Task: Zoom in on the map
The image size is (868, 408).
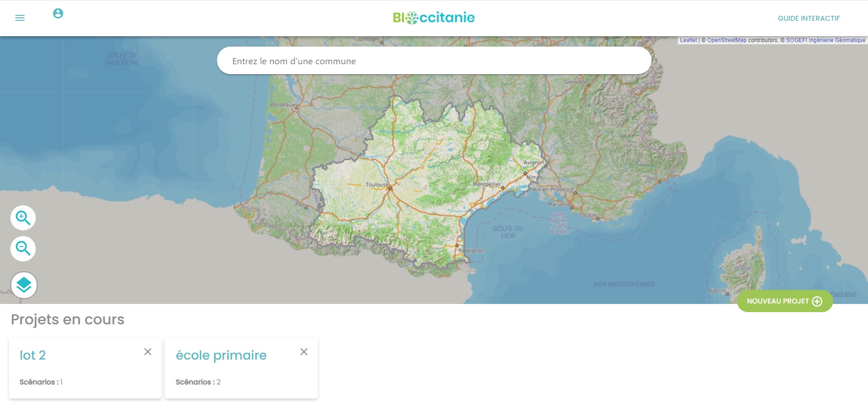Action: point(23,218)
